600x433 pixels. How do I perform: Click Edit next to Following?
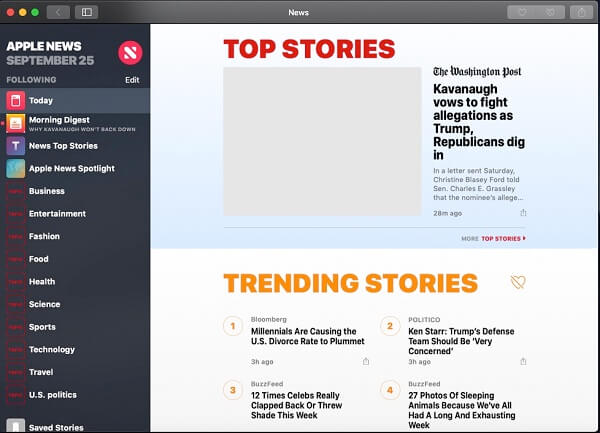[132, 80]
